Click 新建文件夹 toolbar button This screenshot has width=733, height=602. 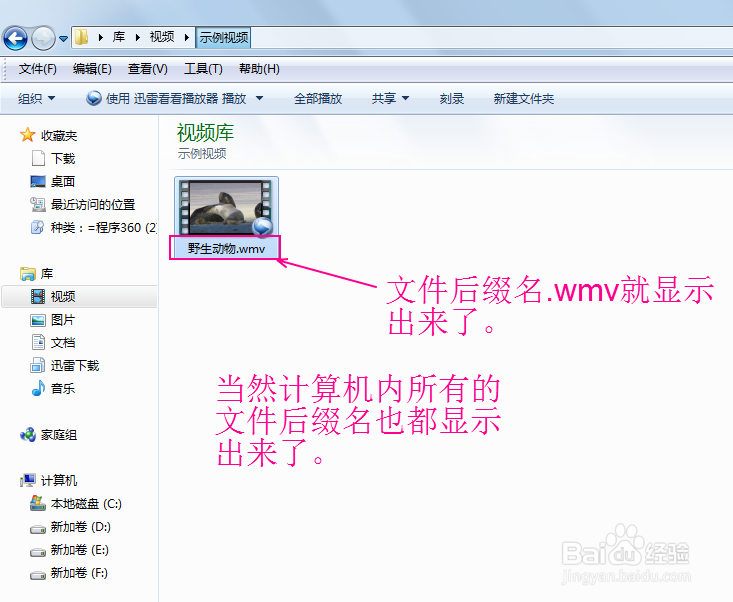pos(524,99)
